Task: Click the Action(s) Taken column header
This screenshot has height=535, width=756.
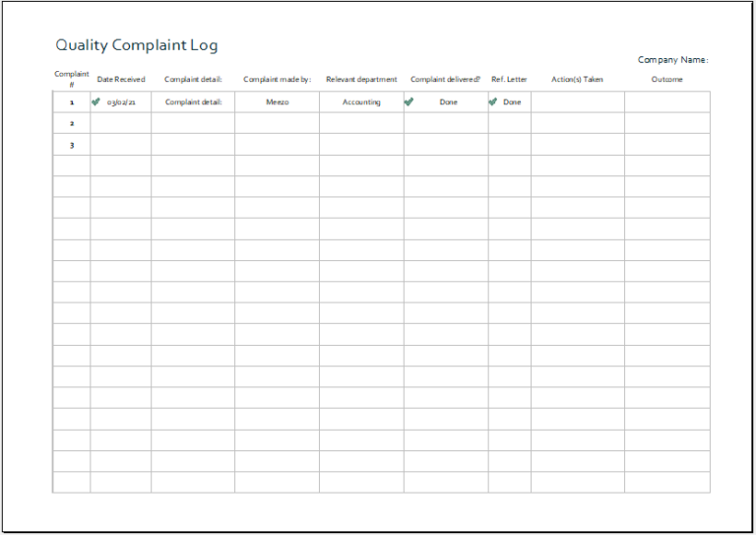Action: pos(577,80)
